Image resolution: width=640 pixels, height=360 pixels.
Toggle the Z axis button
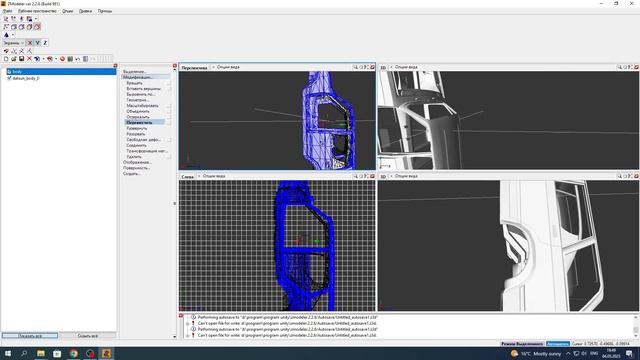[x=45, y=43]
